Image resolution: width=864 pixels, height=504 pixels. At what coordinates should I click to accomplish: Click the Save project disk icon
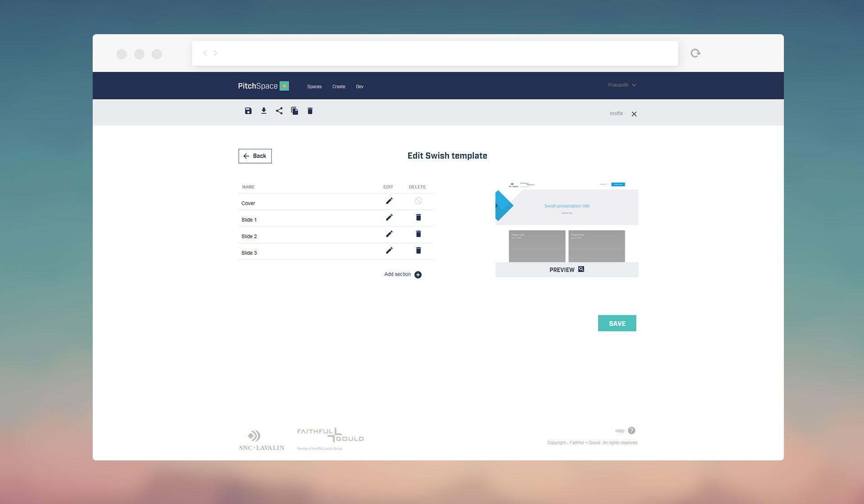point(248,111)
